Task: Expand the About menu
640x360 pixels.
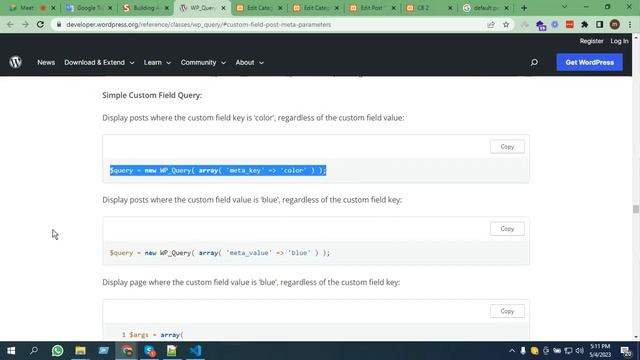Action: [x=249, y=62]
